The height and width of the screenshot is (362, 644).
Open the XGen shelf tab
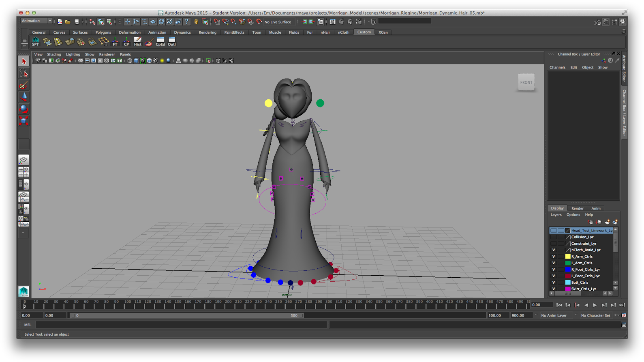(x=383, y=32)
